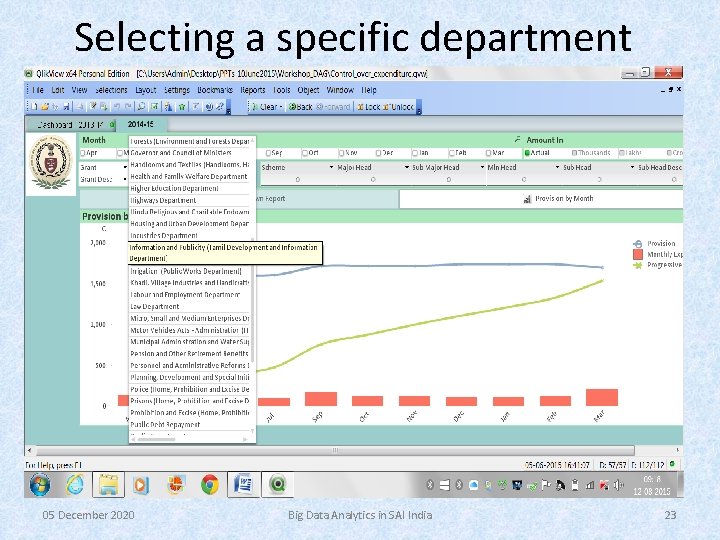The image size is (720, 540).
Task: Click the volume speaker tray icon
Action: pos(618,485)
